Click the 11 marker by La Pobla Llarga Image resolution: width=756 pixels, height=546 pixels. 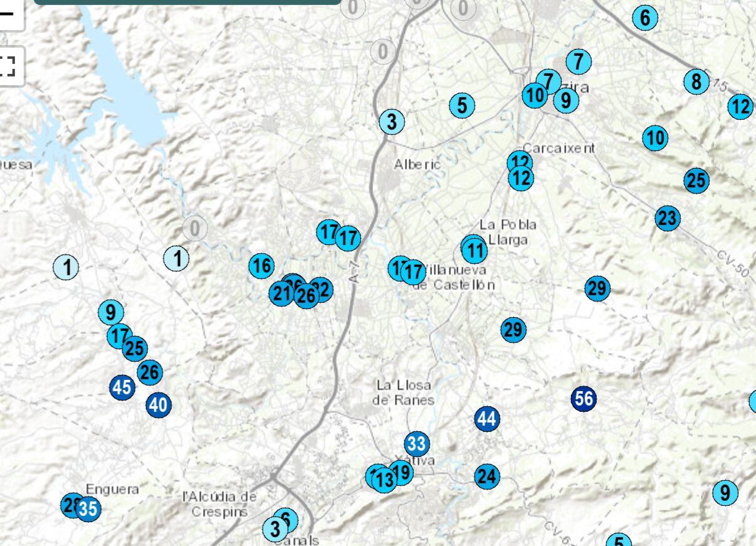(x=475, y=251)
